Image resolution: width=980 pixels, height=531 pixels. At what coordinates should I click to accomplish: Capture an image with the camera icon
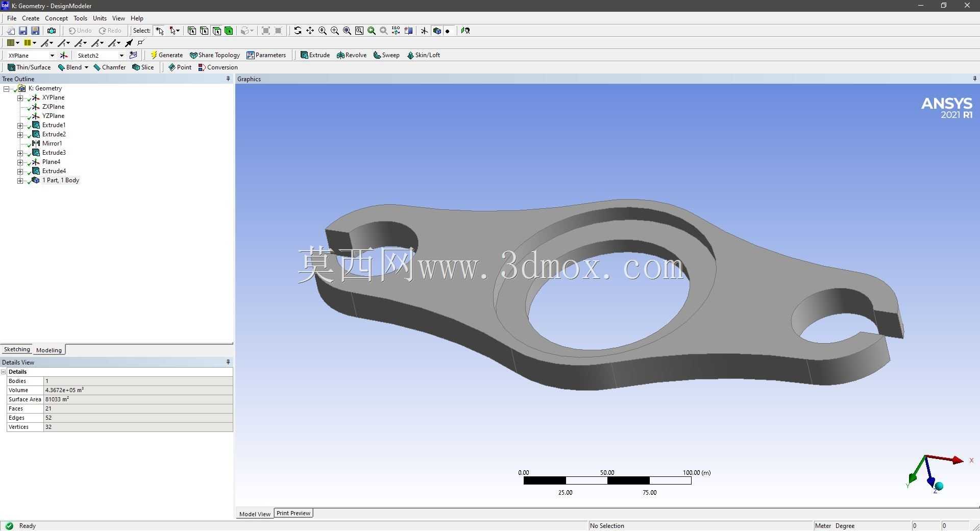point(52,31)
